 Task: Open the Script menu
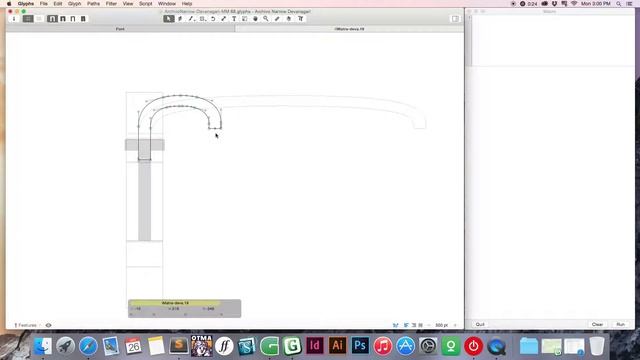pos(145,4)
